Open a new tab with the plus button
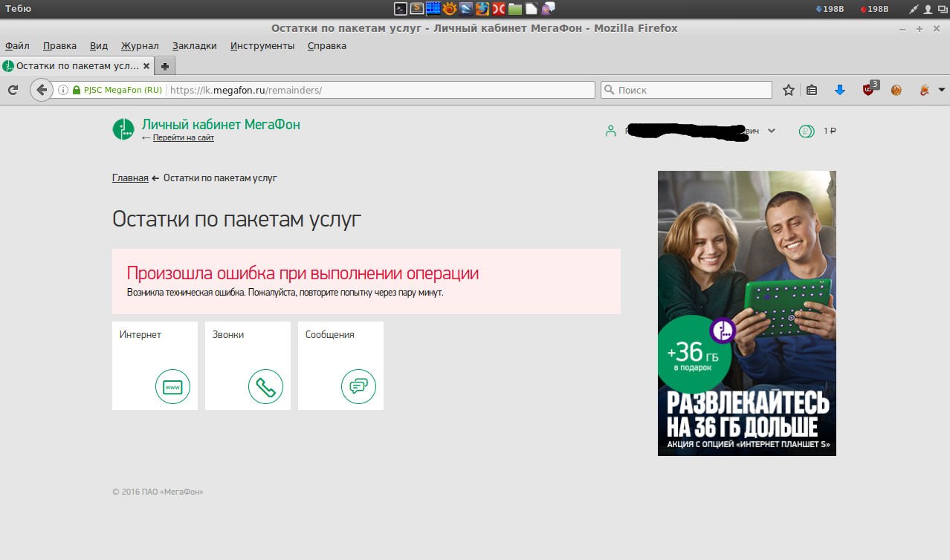950x560 pixels. pyautogui.click(x=165, y=66)
